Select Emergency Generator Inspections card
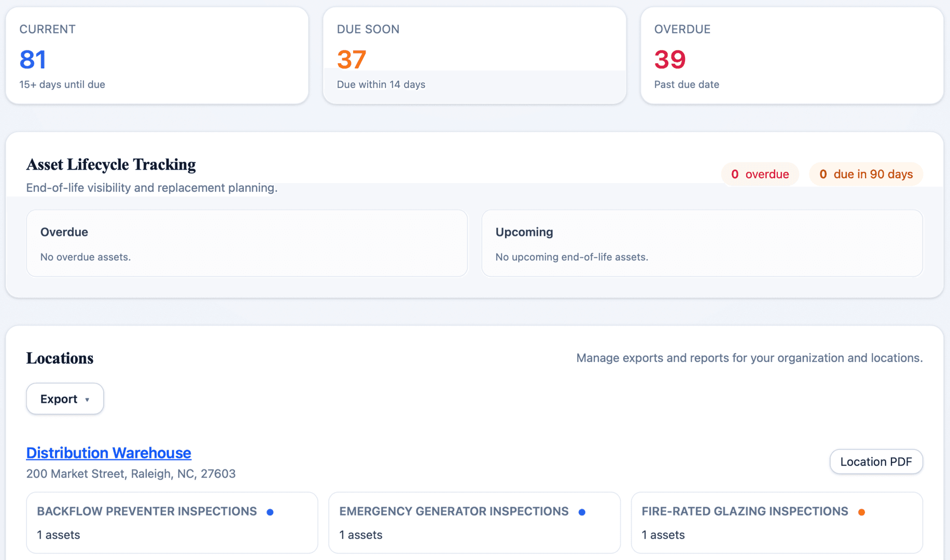950x560 pixels. click(x=474, y=523)
